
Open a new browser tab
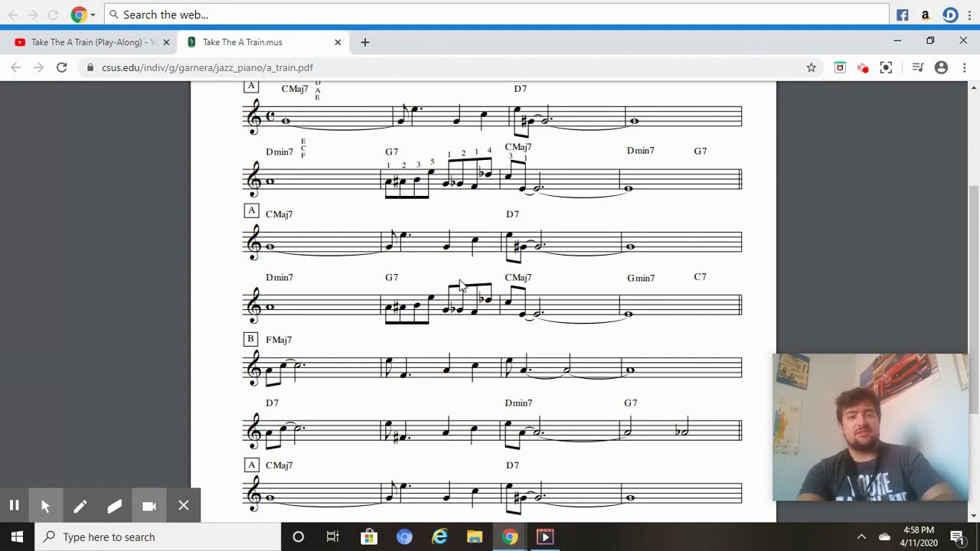365,42
